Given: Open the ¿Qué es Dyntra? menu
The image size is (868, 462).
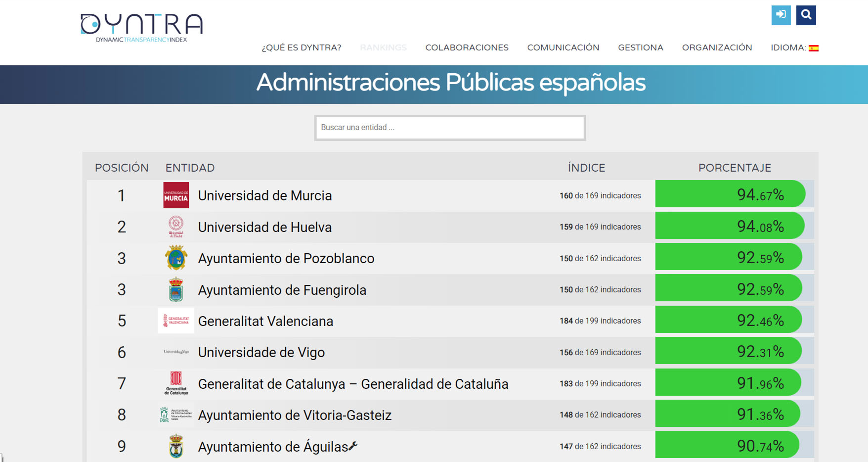Looking at the screenshot, I should coord(302,47).
